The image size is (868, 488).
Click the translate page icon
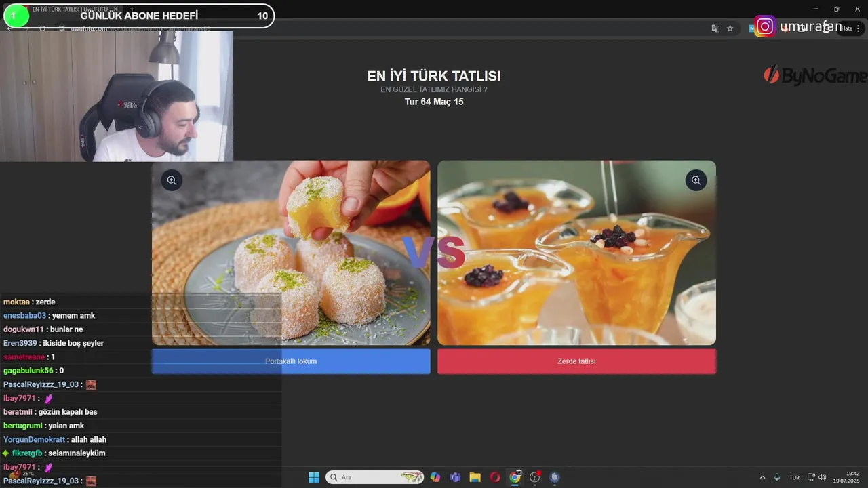click(715, 28)
